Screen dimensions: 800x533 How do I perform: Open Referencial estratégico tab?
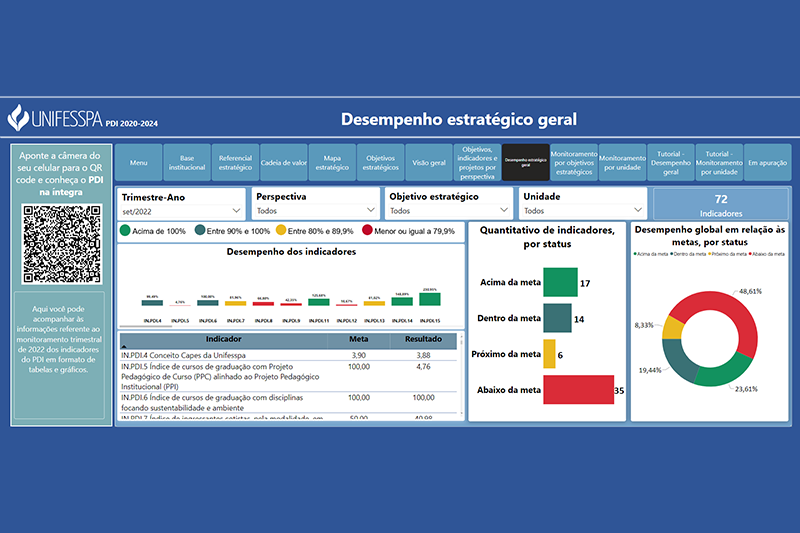(235, 163)
